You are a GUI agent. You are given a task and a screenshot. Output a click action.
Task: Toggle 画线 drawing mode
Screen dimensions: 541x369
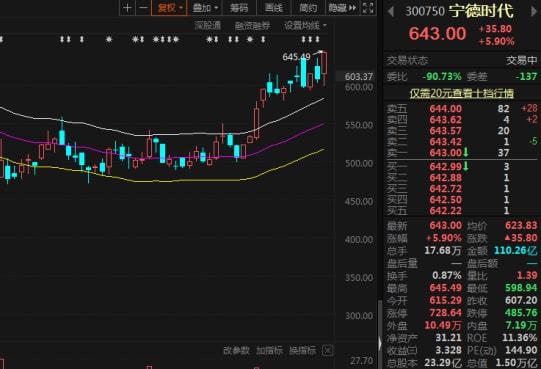[274, 8]
